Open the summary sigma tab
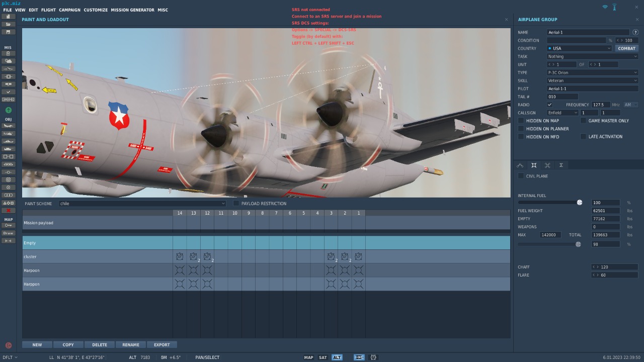 pos(561,165)
